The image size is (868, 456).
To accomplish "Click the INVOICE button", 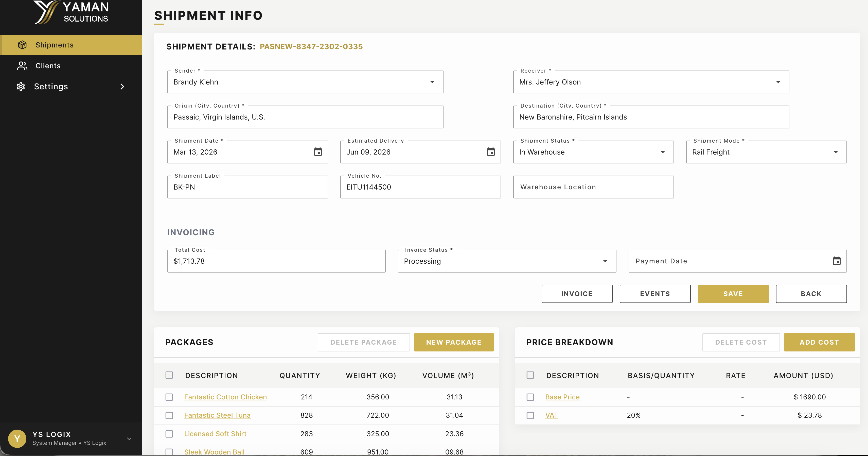I will (x=577, y=293).
